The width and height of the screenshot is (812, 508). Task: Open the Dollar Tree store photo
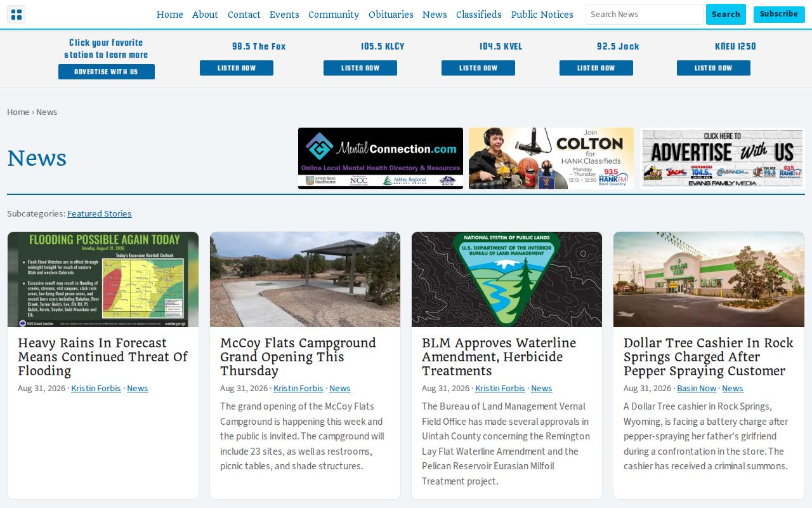[709, 279]
